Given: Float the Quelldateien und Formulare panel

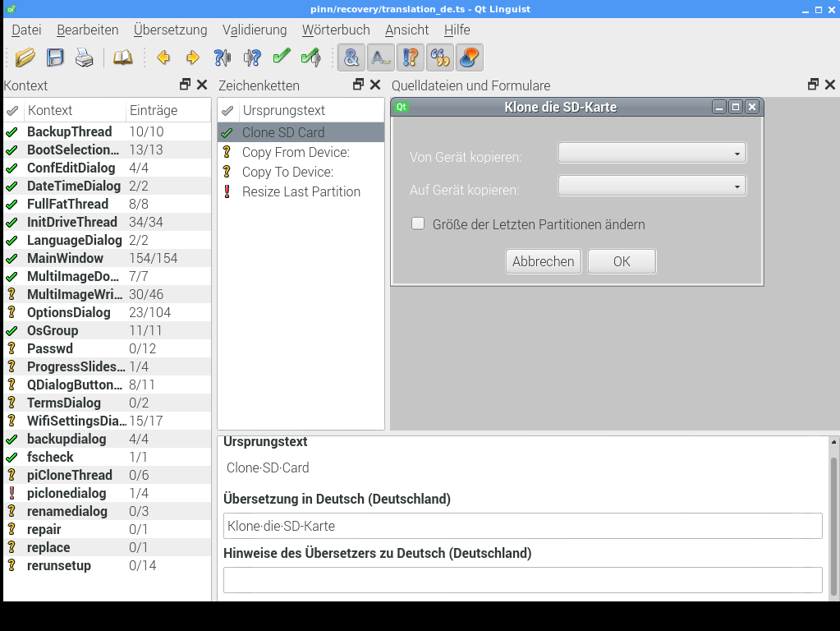Looking at the screenshot, I should [x=813, y=84].
